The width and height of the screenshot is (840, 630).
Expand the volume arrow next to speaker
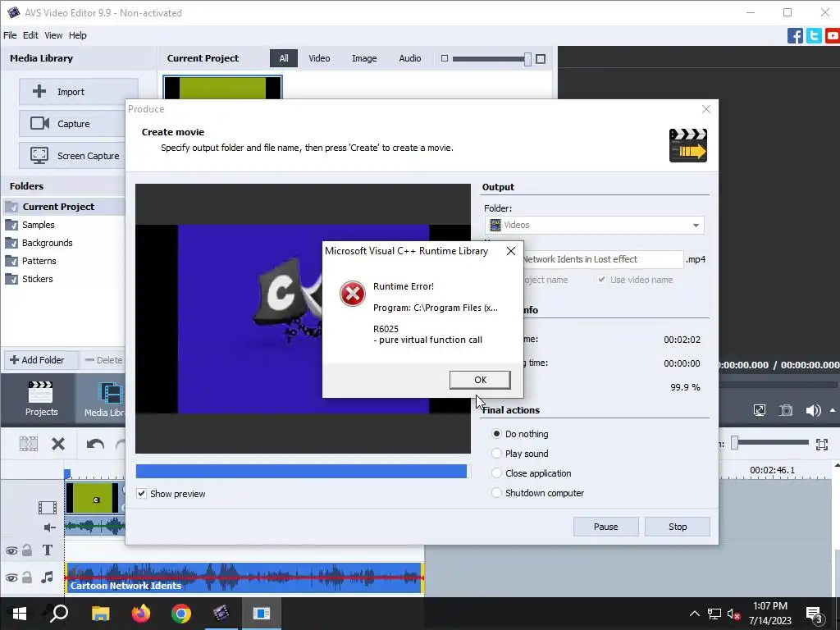click(833, 410)
